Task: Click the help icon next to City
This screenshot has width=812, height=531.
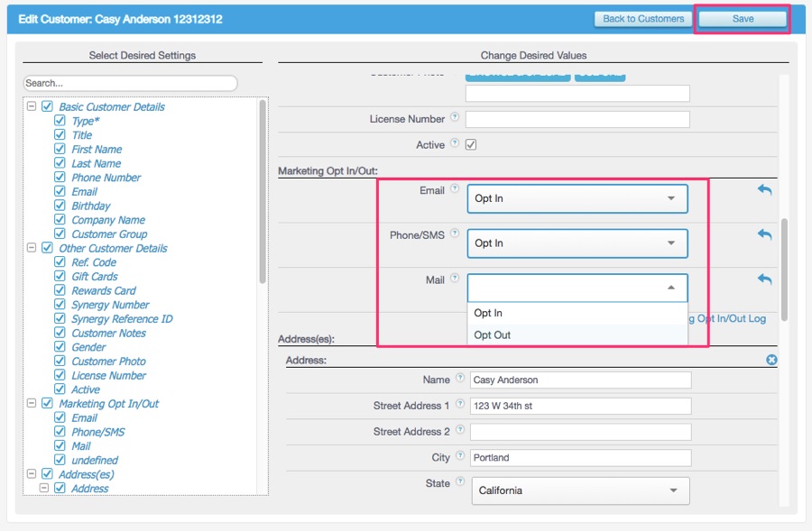Action: (460, 457)
